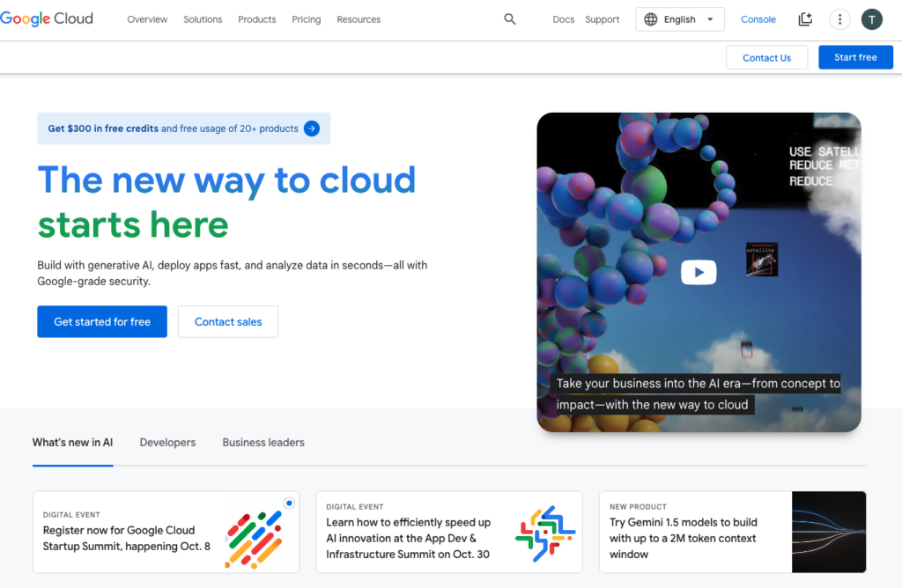This screenshot has height=588, width=902.
Task: Open the three-dot more options menu
Action: click(x=839, y=19)
